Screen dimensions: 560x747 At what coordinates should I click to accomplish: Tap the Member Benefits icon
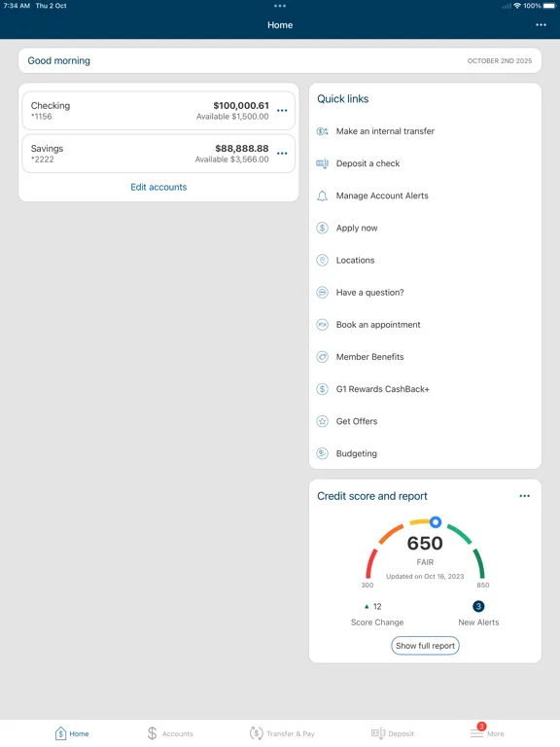323,357
